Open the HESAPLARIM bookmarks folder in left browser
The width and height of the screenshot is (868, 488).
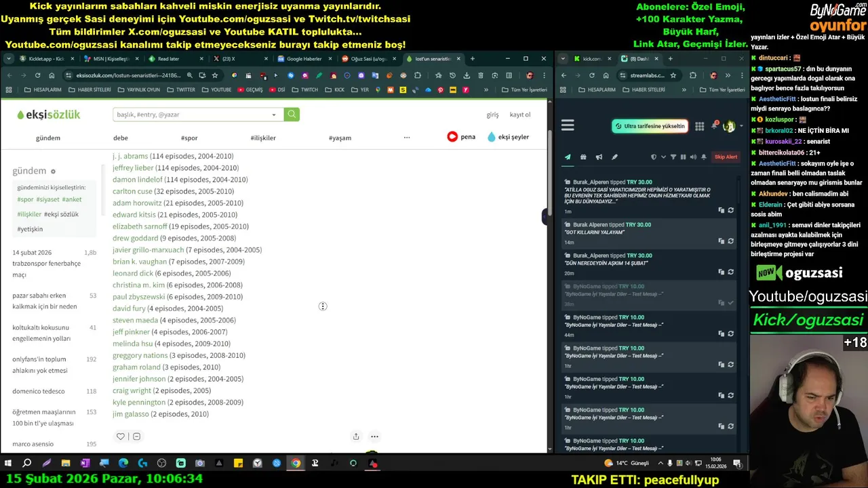pyautogui.click(x=43, y=89)
